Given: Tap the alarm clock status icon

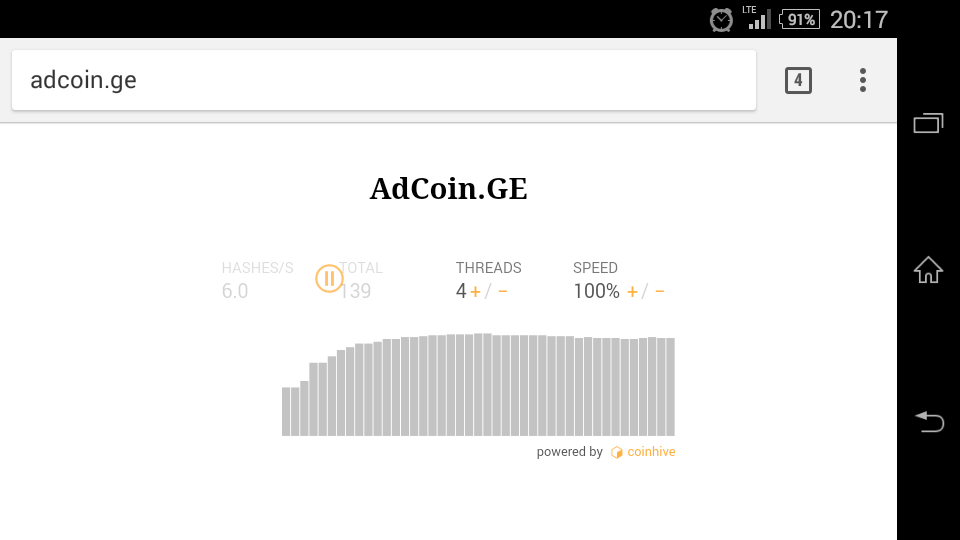Looking at the screenshot, I should pyautogui.click(x=721, y=19).
